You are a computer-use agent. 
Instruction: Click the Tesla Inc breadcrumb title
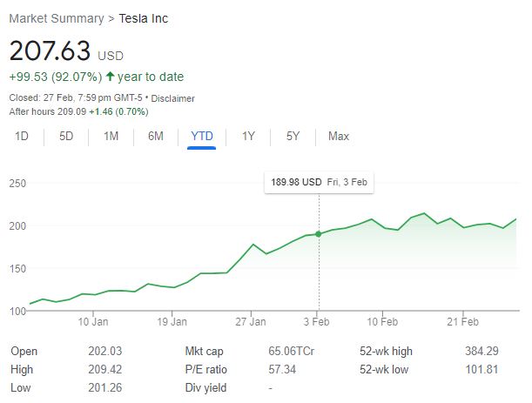143,17
